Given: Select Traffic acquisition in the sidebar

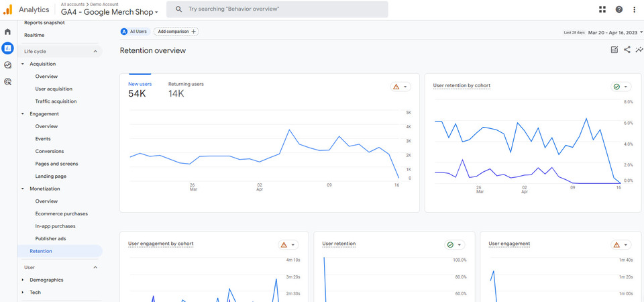Looking at the screenshot, I should [x=56, y=101].
